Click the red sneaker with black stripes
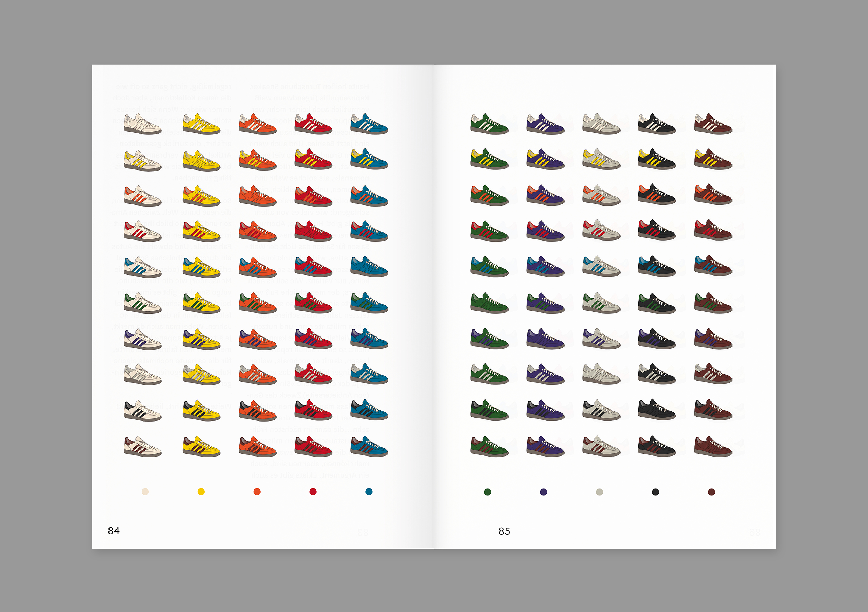868x612 pixels. (313, 411)
